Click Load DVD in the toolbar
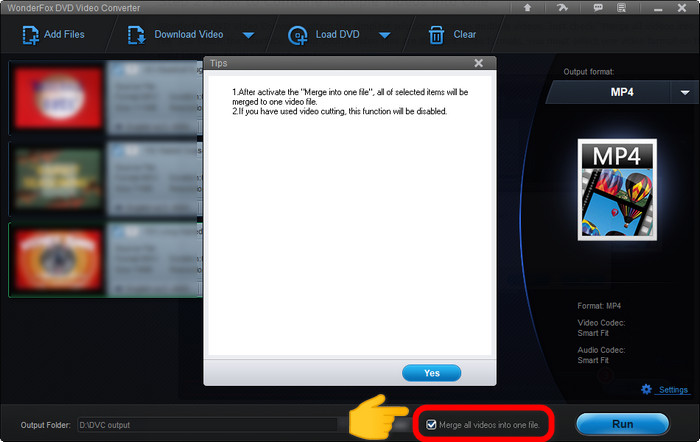This screenshot has height=442, width=700. point(324,35)
